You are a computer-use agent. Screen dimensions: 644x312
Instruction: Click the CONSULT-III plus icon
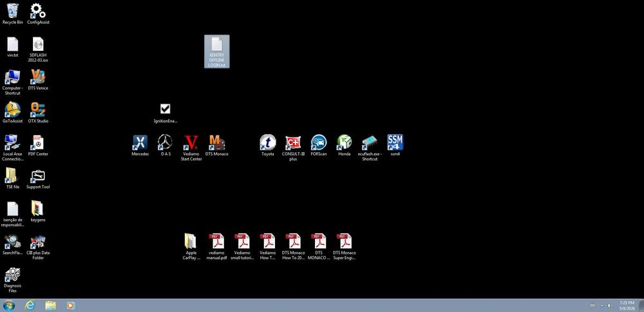(x=293, y=142)
